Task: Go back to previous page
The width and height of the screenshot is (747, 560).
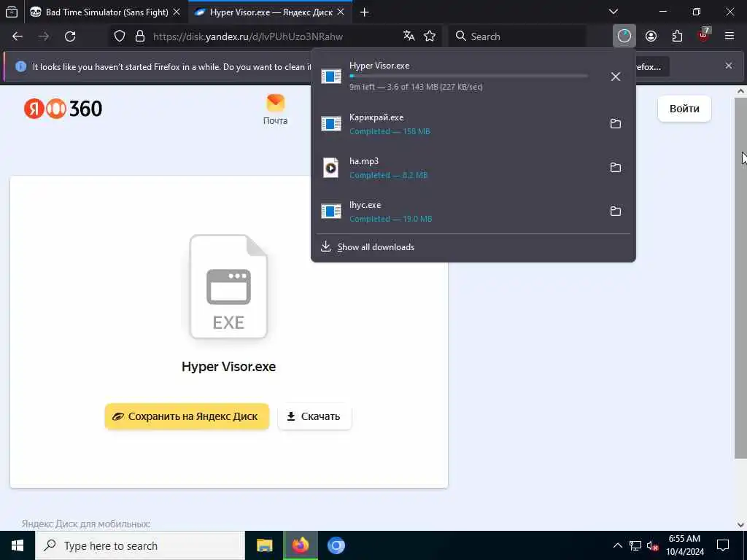Action: [18, 36]
